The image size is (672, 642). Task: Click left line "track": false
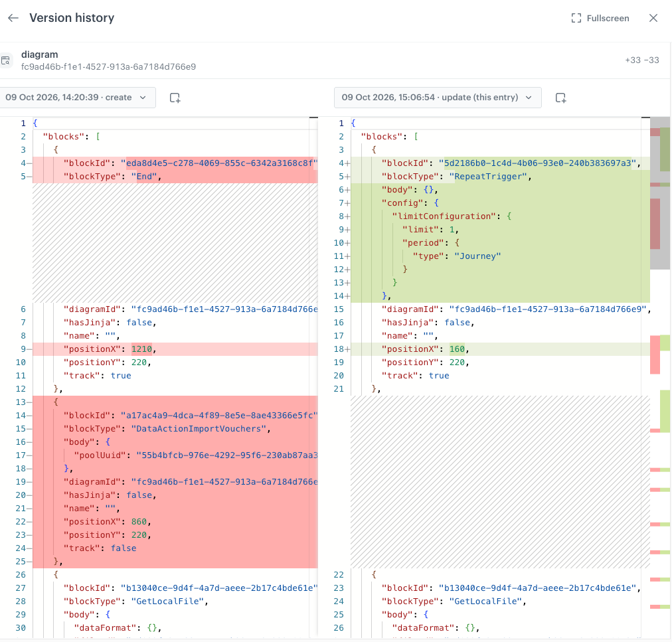tap(100, 548)
